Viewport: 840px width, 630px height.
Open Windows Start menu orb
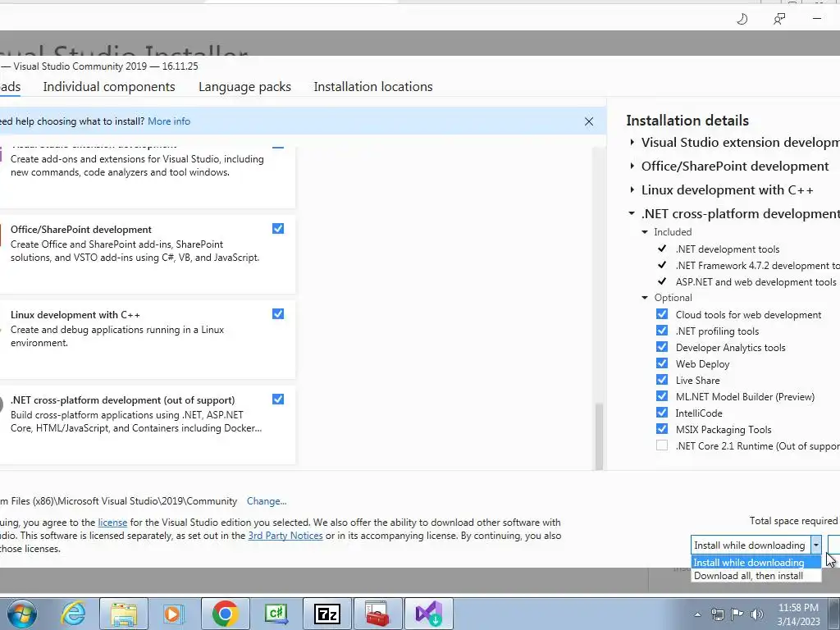coord(22,614)
